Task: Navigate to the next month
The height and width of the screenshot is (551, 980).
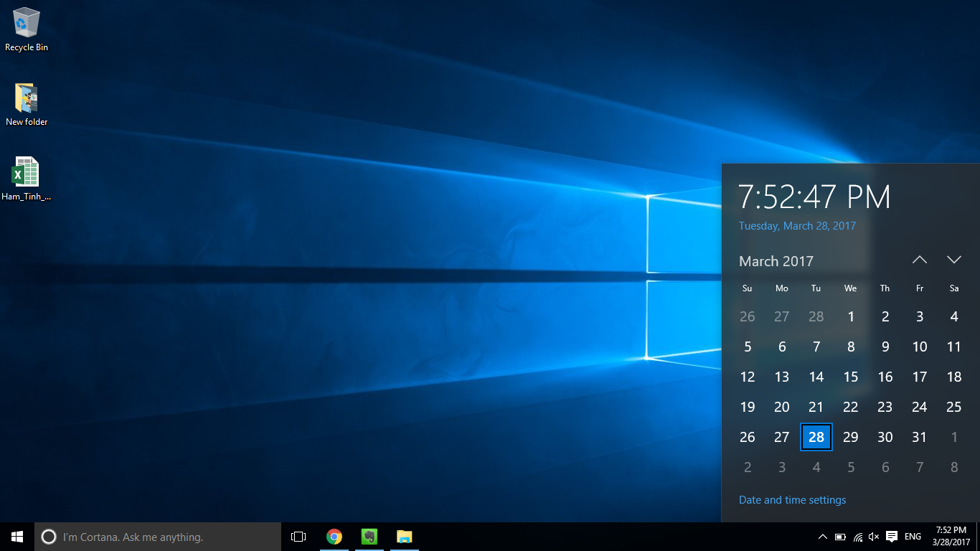Action: coord(953,260)
